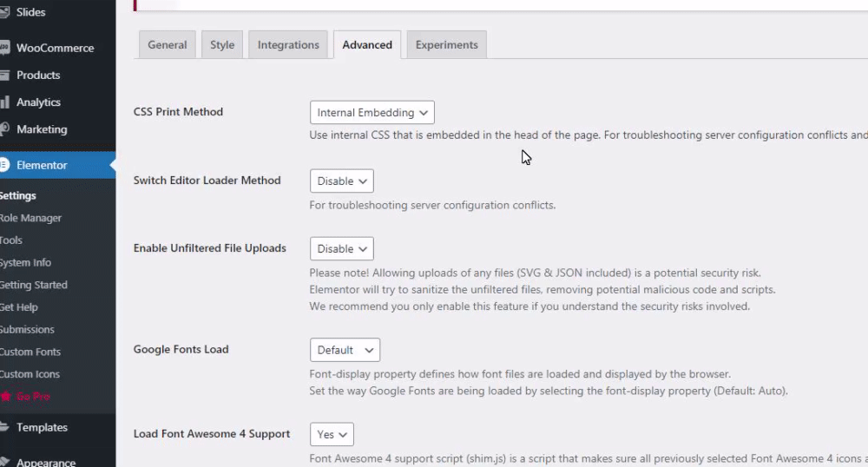Click the Products sidebar icon
This screenshot has width=868, height=467.
pyautogui.click(x=4, y=75)
